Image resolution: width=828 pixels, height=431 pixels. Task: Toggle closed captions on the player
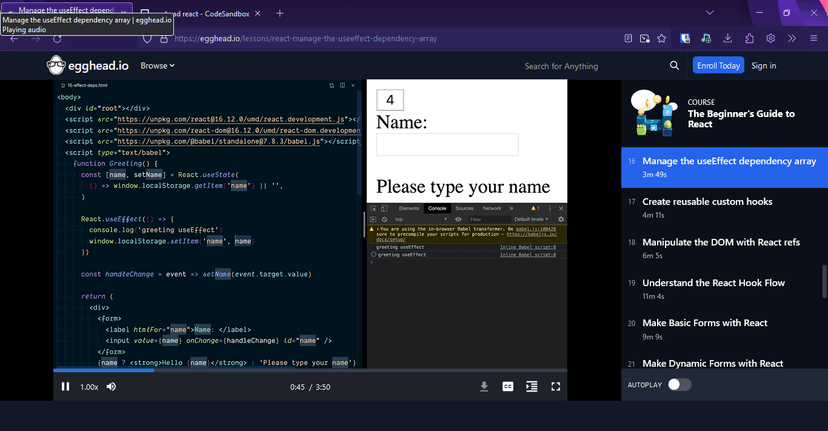(508, 387)
